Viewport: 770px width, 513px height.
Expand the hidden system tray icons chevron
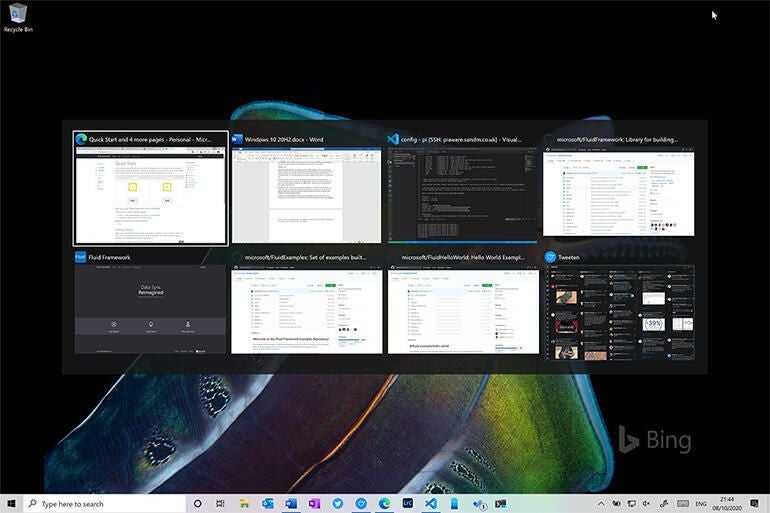[x=601, y=504]
